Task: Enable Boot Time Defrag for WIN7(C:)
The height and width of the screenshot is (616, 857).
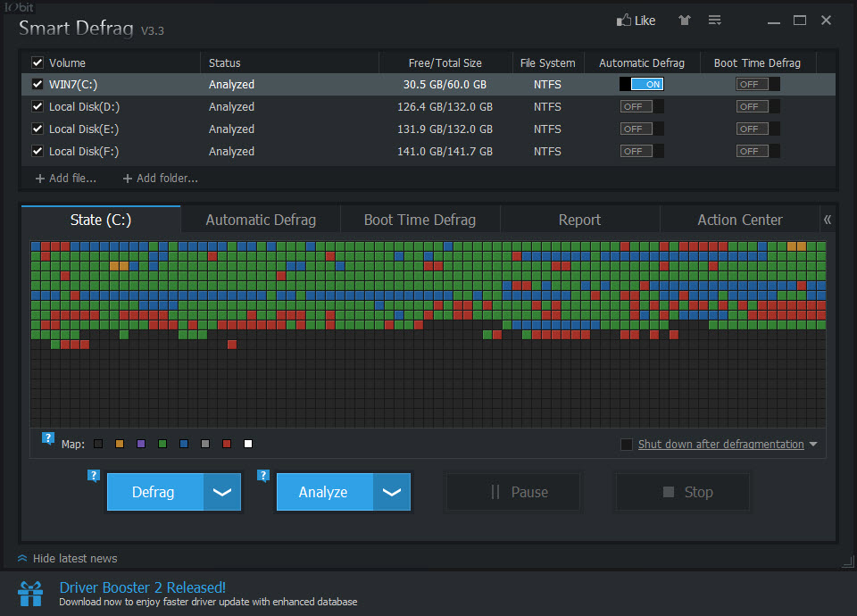Action: 758,84
